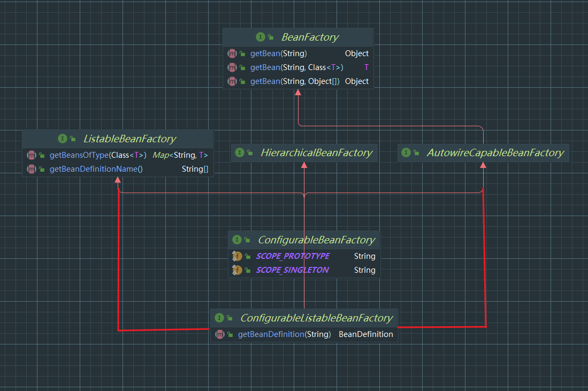Select the ConfigurableBeanFactory node title
The width and height of the screenshot is (588, 391).
tap(316, 240)
